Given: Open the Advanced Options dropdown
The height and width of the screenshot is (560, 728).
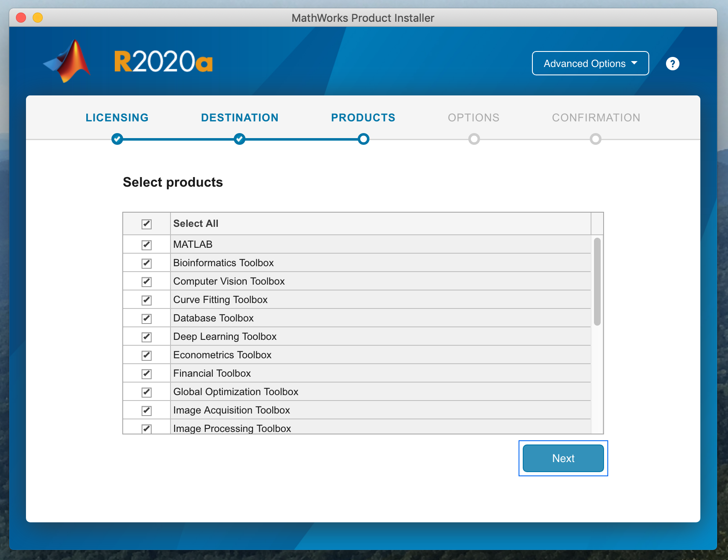Looking at the screenshot, I should (590, 64).
